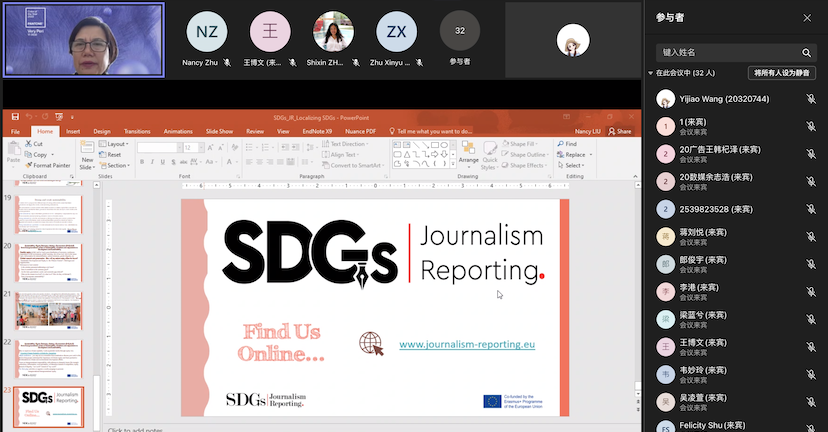
Task: Click the presenter's webcam video tile
Action: click(x=84, y=40)
